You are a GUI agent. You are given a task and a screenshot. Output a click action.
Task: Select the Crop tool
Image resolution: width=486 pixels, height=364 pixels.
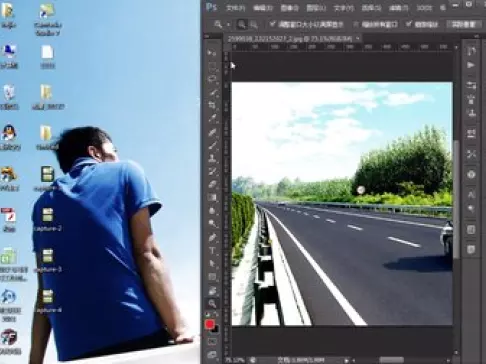[x=212, y=106]
